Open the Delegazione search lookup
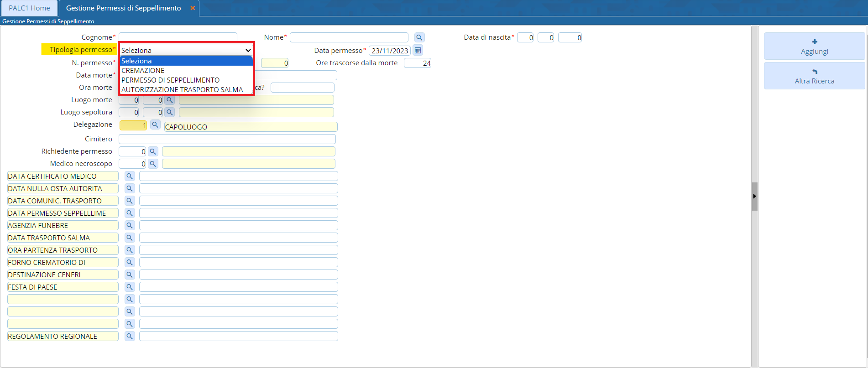The image size is (868, 368). [x=155, y=125]
